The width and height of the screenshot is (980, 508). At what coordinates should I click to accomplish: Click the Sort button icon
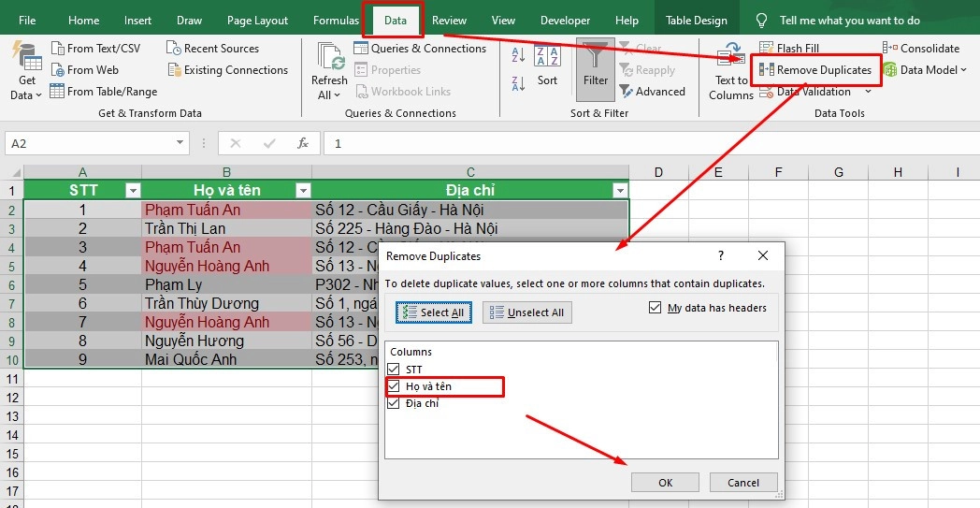(x=547, y=80)
